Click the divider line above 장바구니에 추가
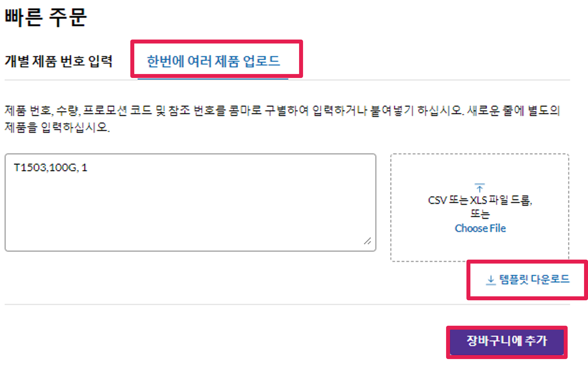This screenshot has width=588, height=376. tap(287, 305)
